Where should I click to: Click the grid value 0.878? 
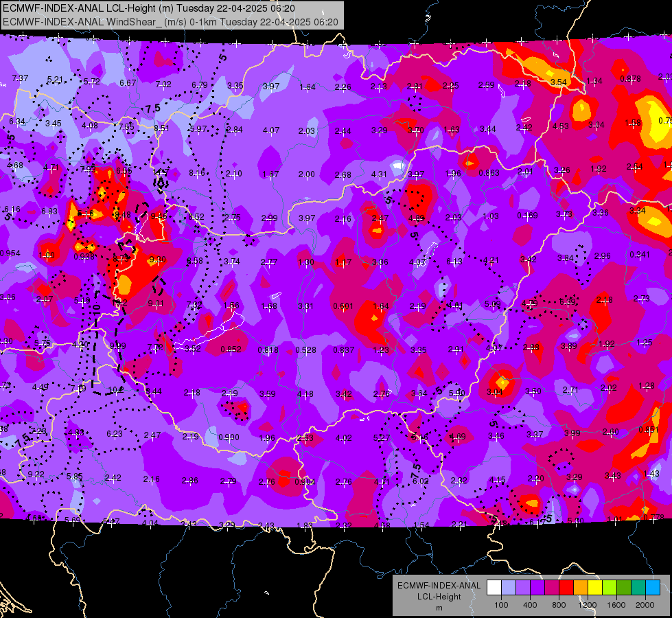(x=630, y=79)
